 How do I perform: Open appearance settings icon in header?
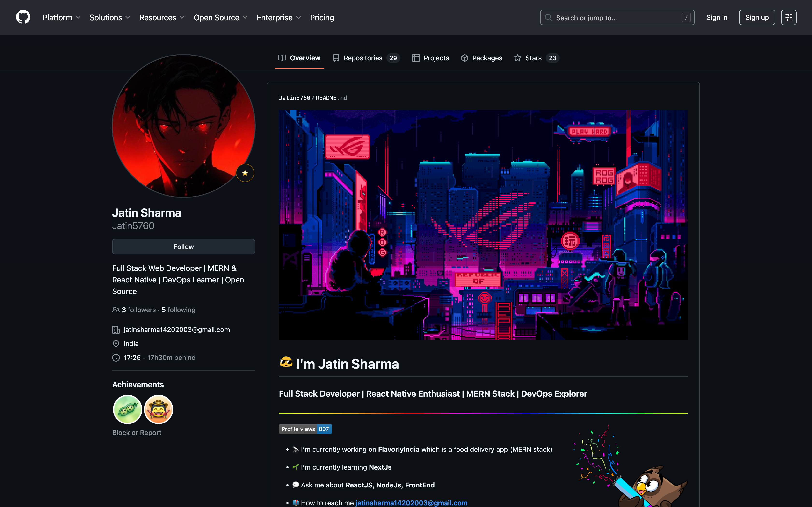coord(789,17)
